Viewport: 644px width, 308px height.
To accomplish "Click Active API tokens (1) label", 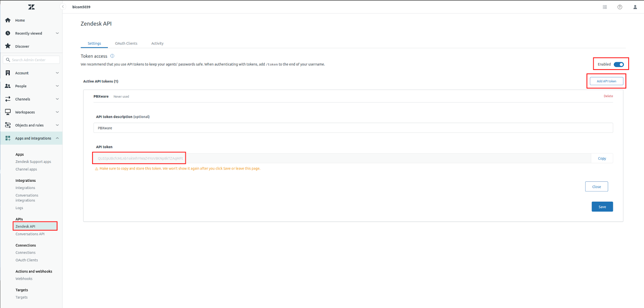I will [101, 81].
